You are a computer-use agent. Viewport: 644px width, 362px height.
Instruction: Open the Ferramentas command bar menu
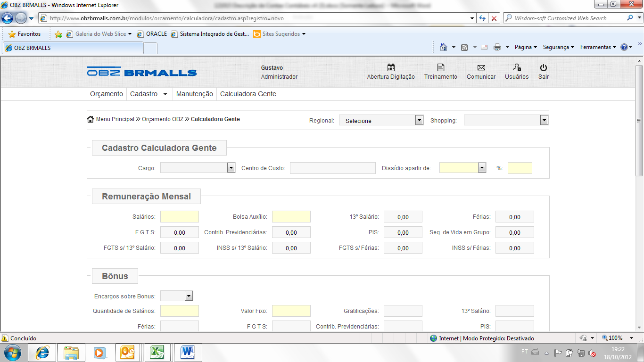tap(598, 47)
